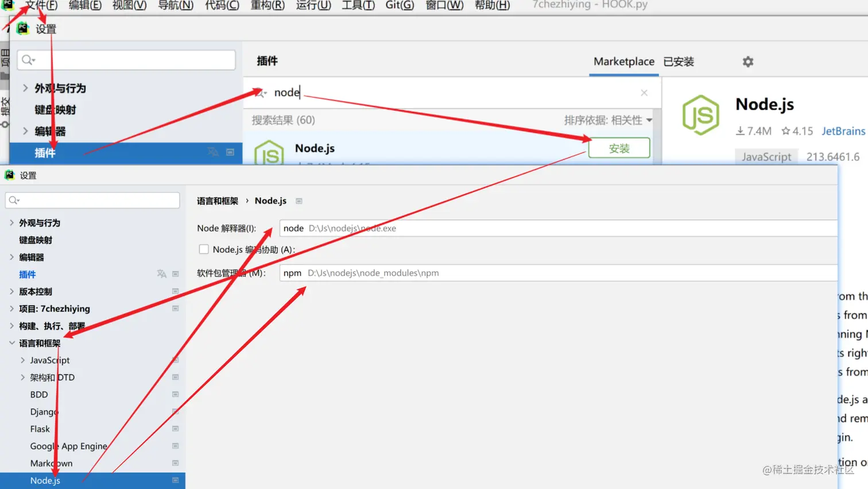Select Flask in the settings tree
The width and height of the screenshot is (868, 489).
40,429
